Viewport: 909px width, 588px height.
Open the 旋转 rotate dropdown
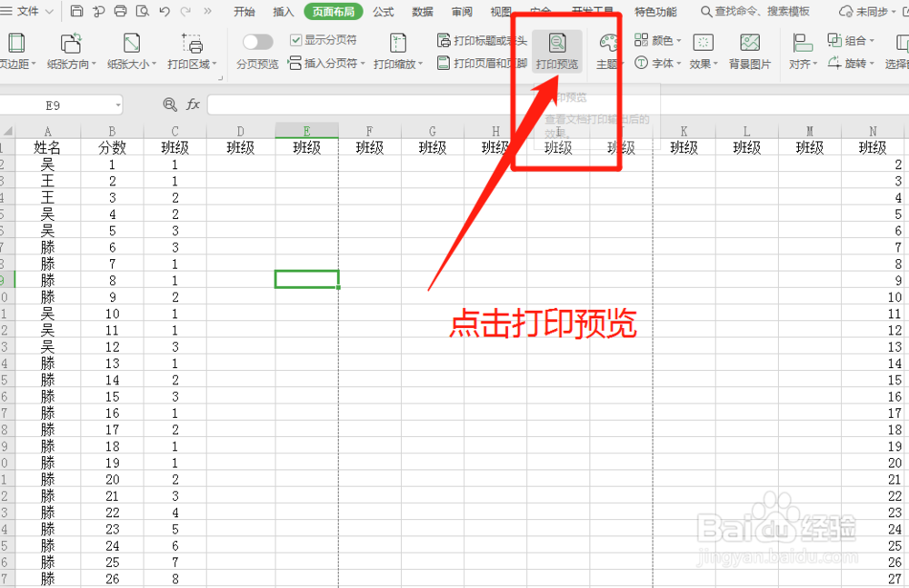coord(851,63)
